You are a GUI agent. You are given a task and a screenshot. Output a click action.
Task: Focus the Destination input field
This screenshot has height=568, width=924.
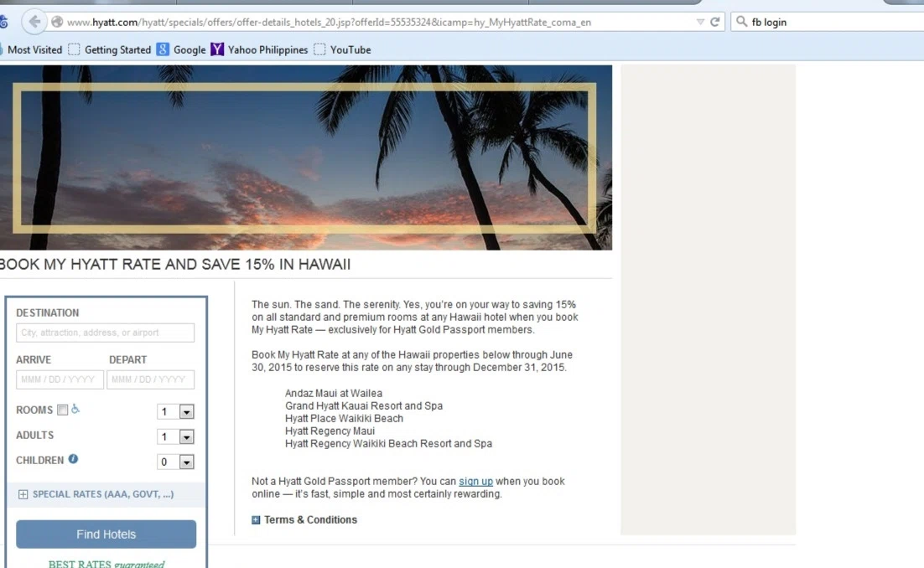[x=105, y=333]
